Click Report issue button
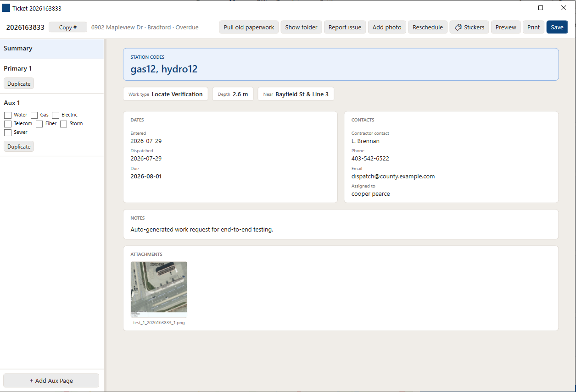 [345, 27]
